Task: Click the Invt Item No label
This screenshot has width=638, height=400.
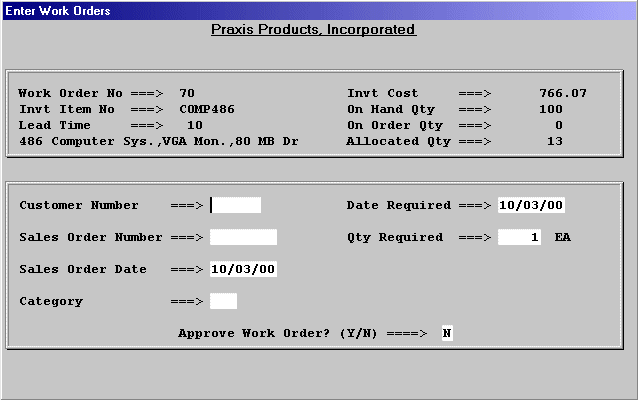Action: (x=67, y=109)
